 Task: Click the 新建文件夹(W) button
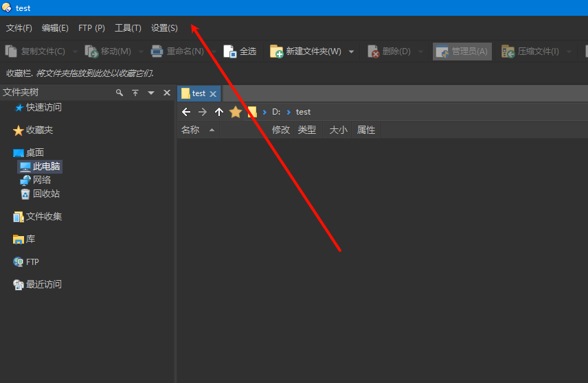(306, 51)
